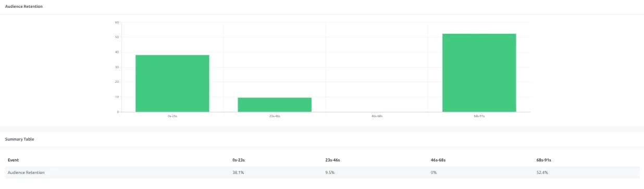644x189 pixels.
Task: Select the Summary Table heading
Action: [20, 139]
